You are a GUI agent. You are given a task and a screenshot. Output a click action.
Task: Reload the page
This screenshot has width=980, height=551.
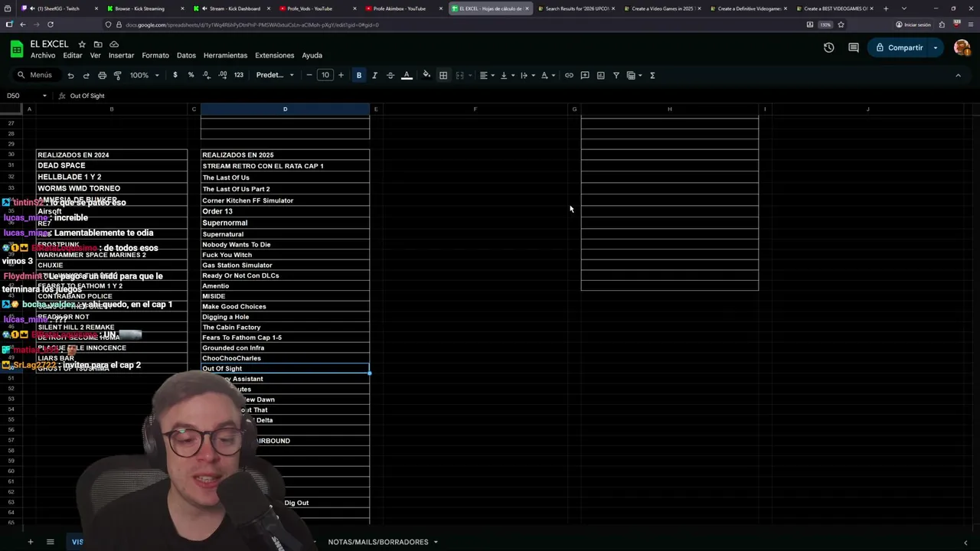[50, 24]
